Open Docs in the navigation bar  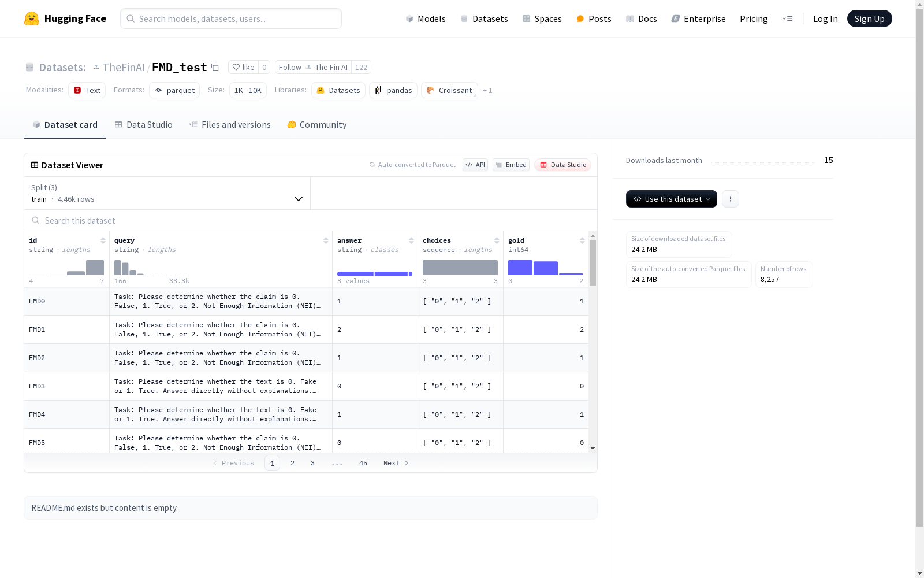tap(642, 18)
